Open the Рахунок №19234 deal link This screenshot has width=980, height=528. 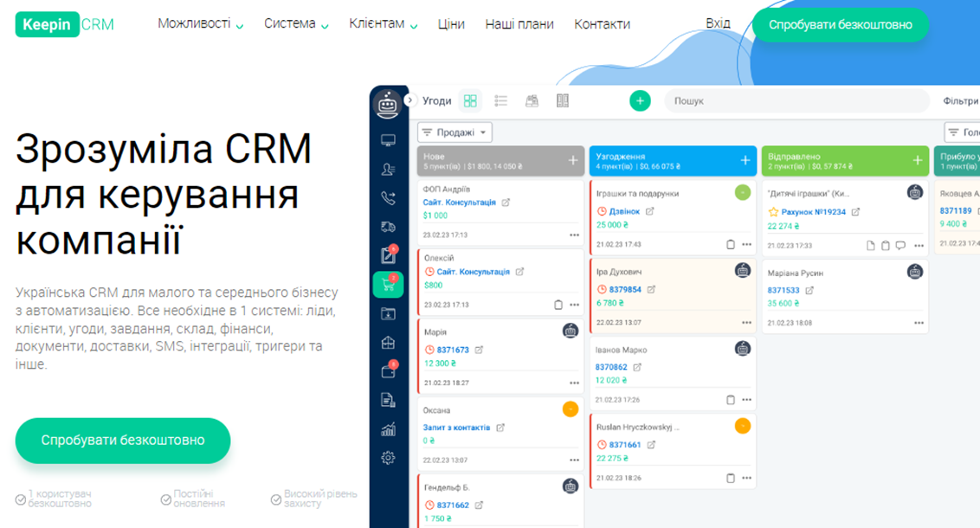pos(813,212)
